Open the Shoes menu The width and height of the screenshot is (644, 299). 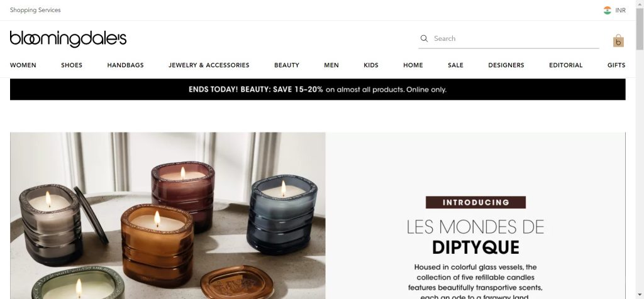pos(72,65)
